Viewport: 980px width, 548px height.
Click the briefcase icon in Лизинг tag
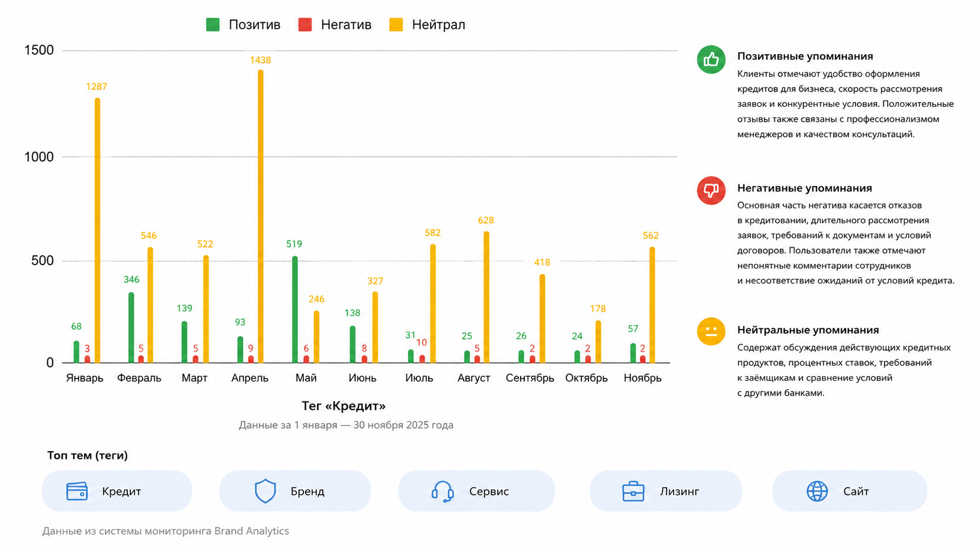coord(633,491)
